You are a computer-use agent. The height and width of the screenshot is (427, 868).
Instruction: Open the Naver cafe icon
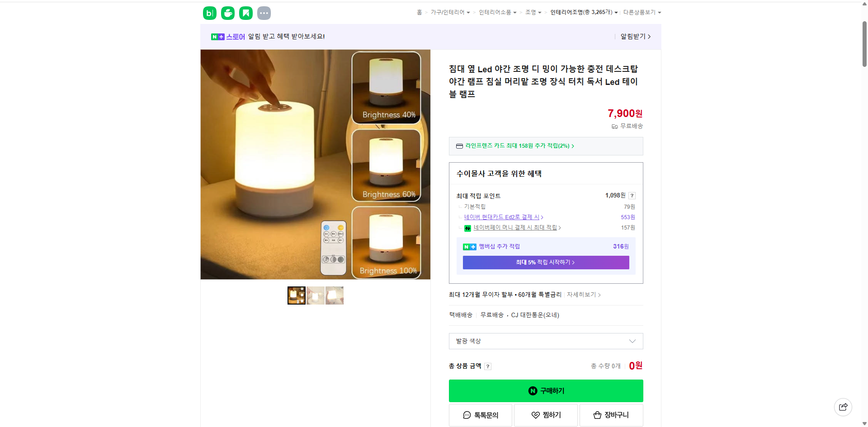[x=227, y=13]
